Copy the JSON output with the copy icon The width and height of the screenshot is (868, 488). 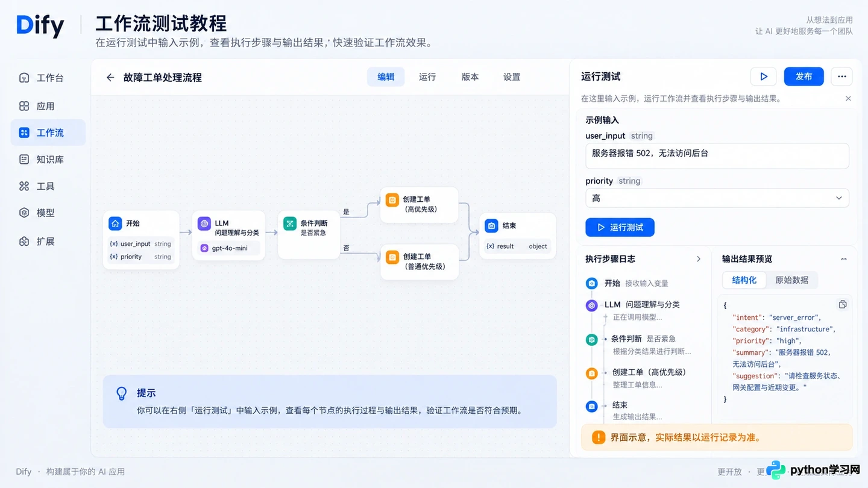click(843, 304)
